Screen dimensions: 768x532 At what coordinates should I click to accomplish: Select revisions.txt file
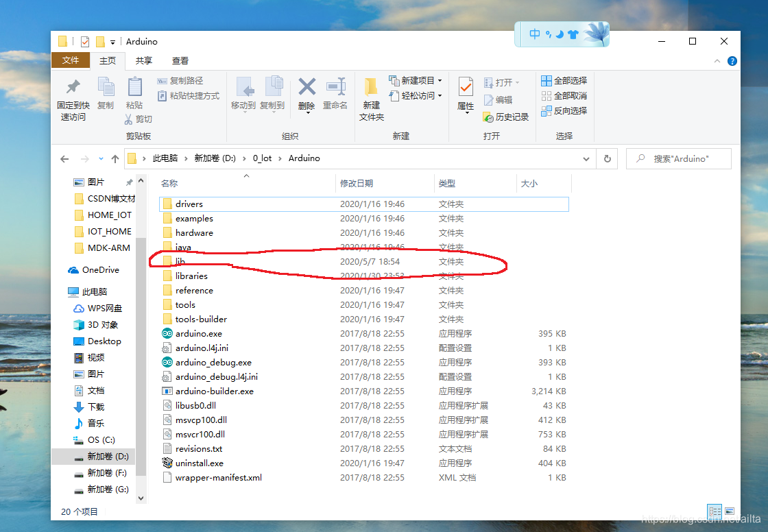tap(364, 449)
